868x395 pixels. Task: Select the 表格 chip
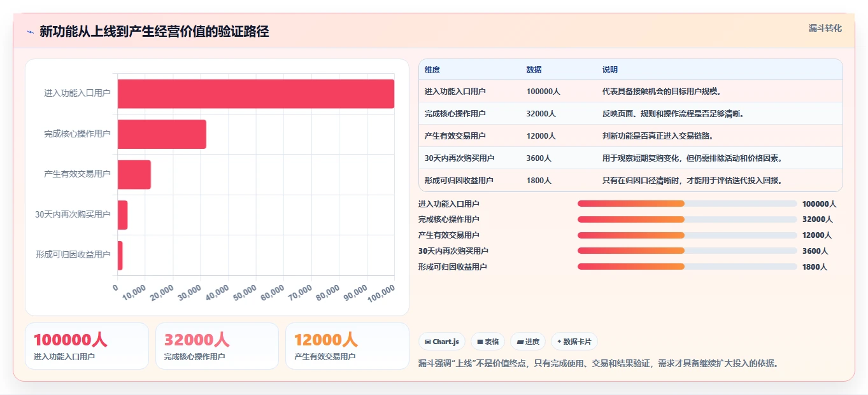(488, 342)
